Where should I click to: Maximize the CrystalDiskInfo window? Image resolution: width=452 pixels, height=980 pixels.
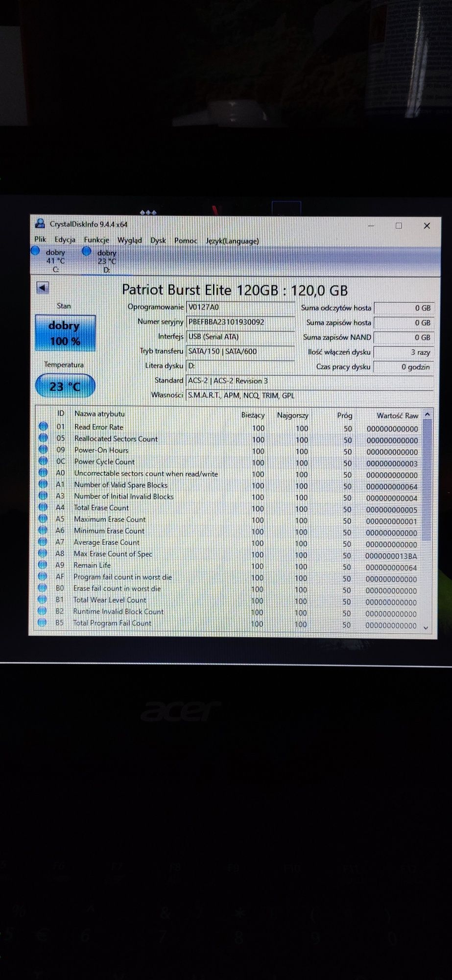coord(399,225)
